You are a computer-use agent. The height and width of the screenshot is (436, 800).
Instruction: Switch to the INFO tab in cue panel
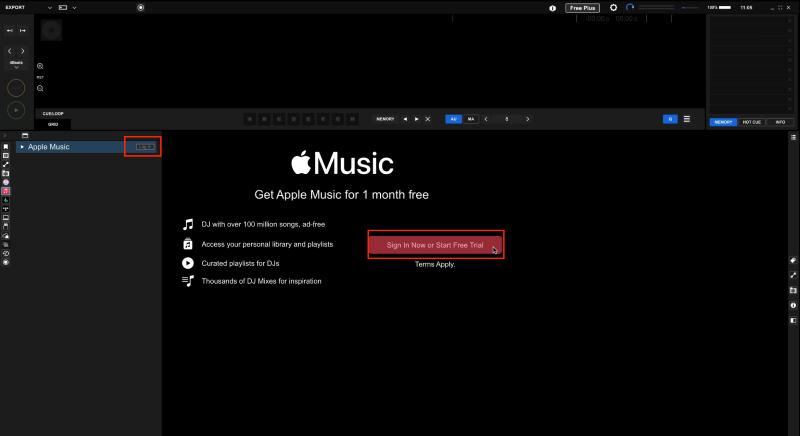780,122
